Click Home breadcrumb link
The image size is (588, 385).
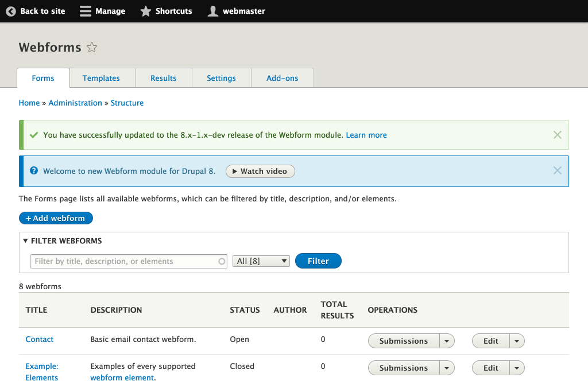pos(29,103)
